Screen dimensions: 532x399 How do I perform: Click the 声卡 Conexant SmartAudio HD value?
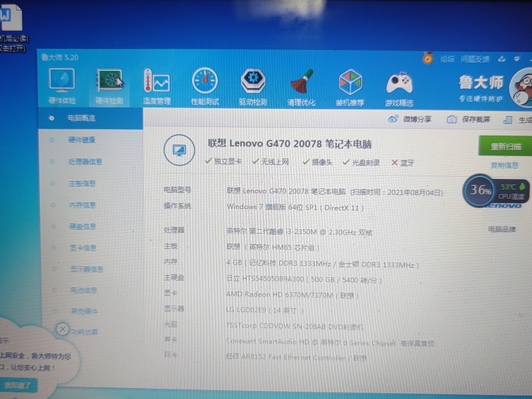tap(330, 342)
